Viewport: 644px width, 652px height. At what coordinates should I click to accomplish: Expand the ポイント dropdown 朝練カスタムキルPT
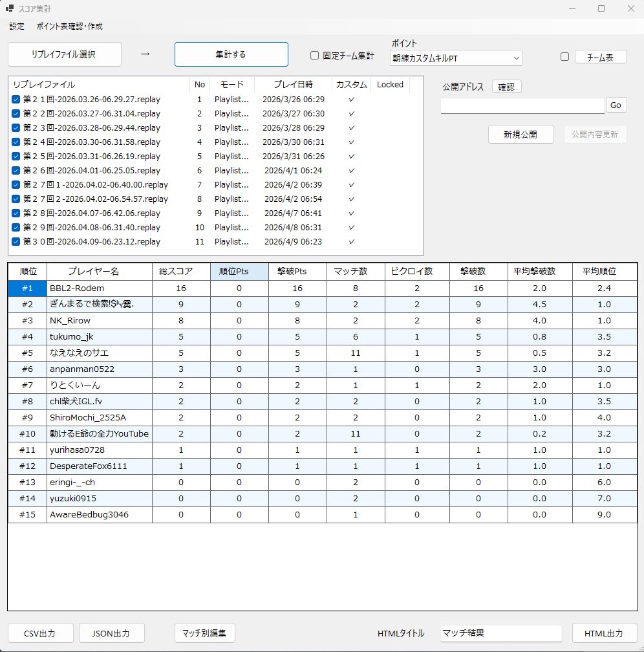456,58
